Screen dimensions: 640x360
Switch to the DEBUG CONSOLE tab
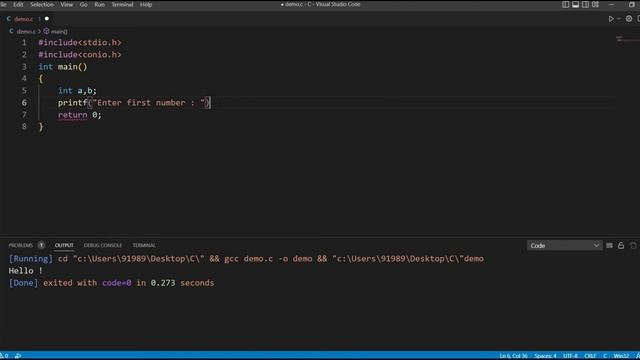[103, 245]
